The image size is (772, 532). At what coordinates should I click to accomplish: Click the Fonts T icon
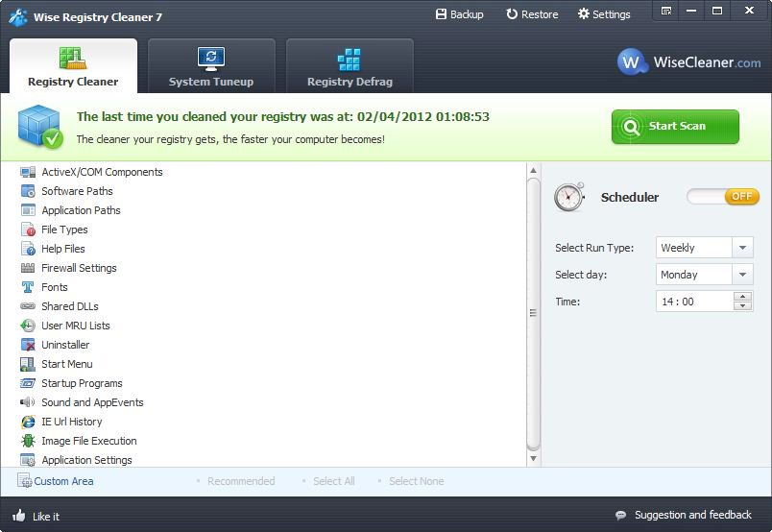click(28, 287)
